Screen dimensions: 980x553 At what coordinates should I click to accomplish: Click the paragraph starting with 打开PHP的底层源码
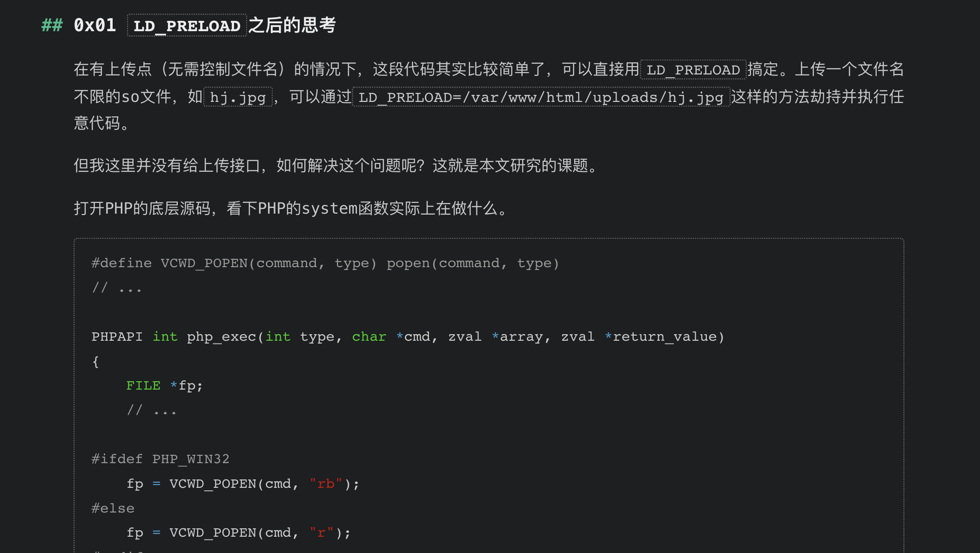pyautogui.click(x=290, y=209)
